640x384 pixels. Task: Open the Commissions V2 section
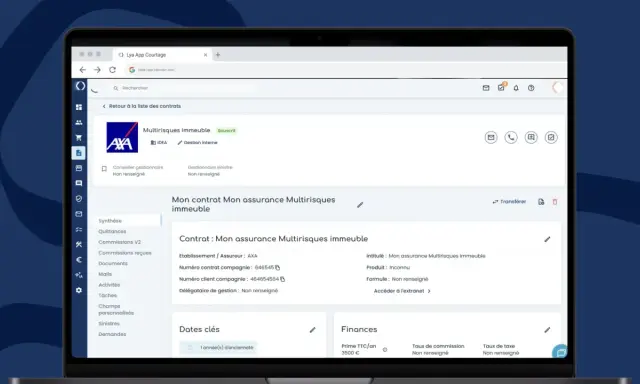pos(119,242)
